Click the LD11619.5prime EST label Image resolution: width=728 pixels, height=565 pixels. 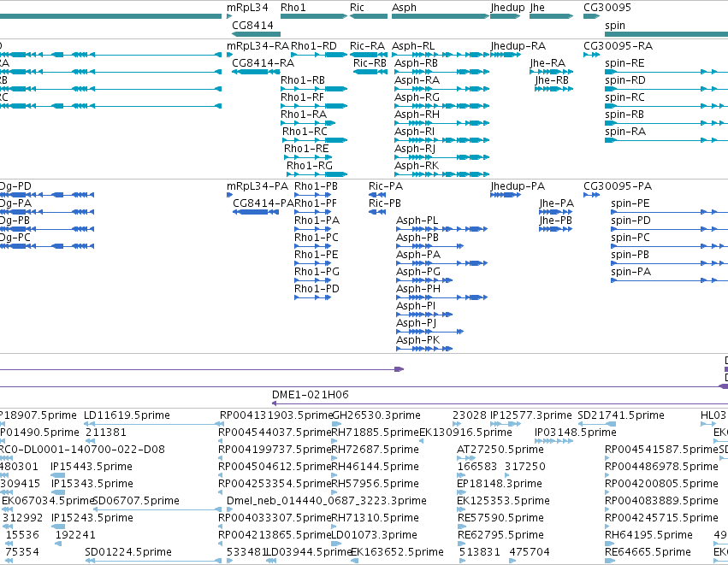click(x=127, y=415)
